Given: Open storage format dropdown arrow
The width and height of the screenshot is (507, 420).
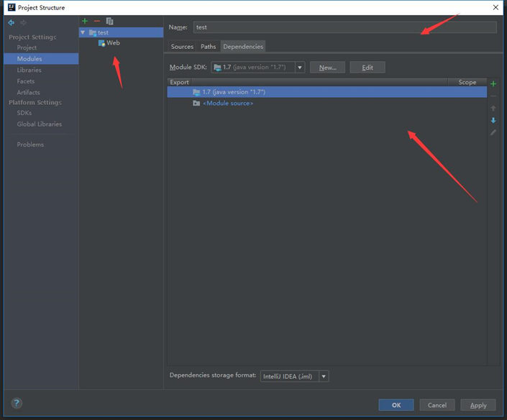Looking at the screenshot, I should pyautogui.click(x=324, y=376).
